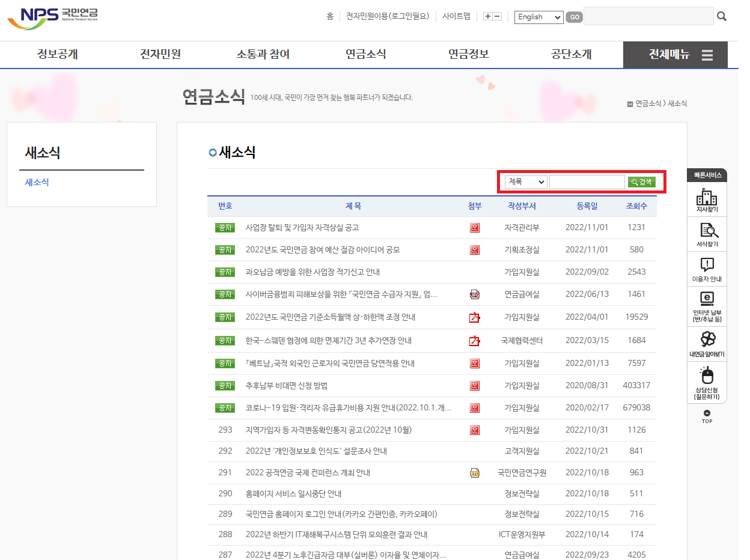The height and width of the screenshot is (560, 750).
Task: Open the 제목 search field dropdown
Action: point(525,181)
